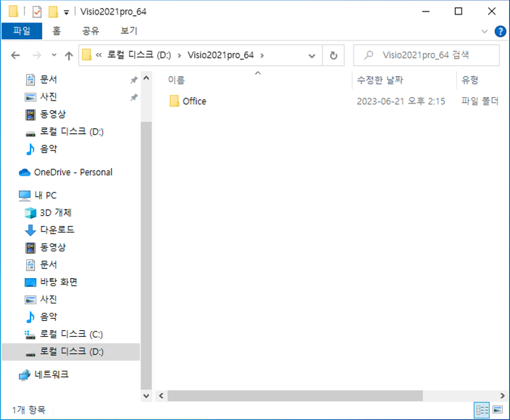510x420 pixels.
Task: Click the date 2023-06-21 오후 2:15
Action: coord(401,101)
